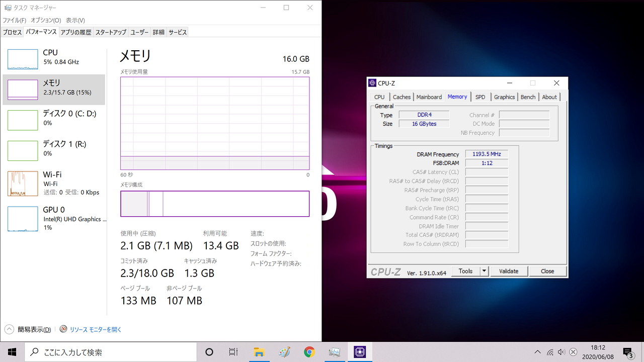Switch to Task Manager taskbar icon
644x362 pixels.
tap(335, 352)
